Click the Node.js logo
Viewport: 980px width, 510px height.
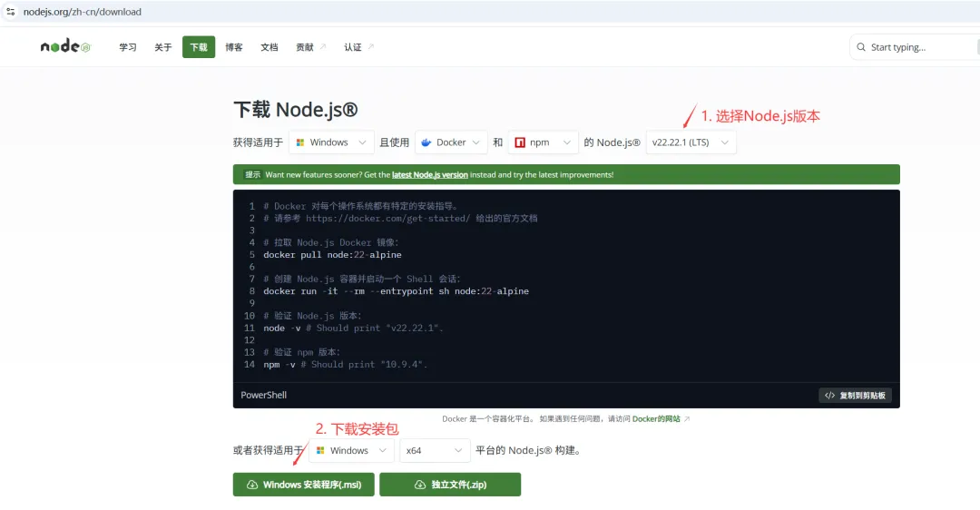point(65,46)
